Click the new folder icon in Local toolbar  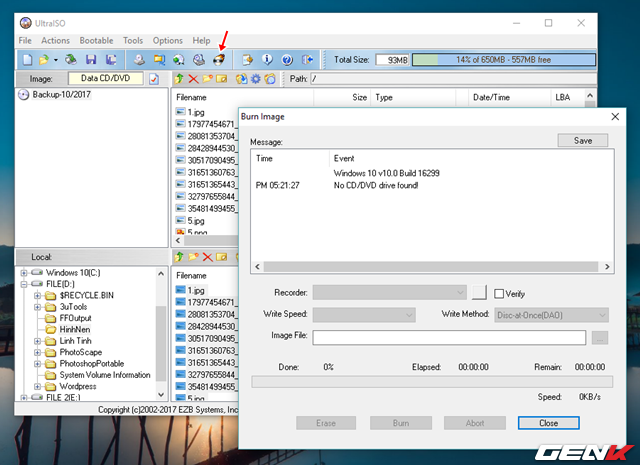point(193,257)
